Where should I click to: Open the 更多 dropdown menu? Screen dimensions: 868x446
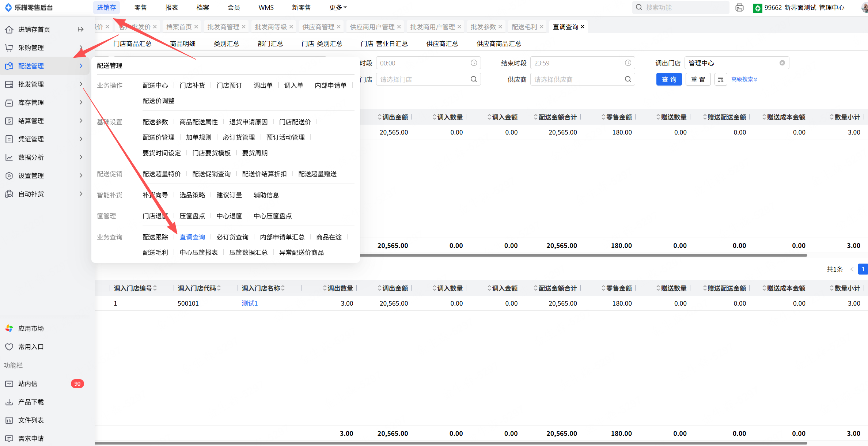coord(338,7)
